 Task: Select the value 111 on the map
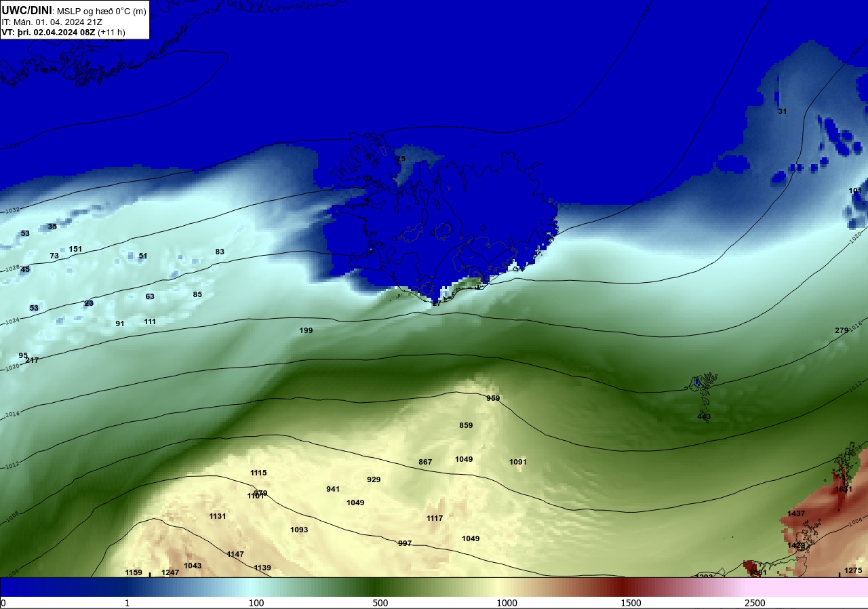coord(150,321)
